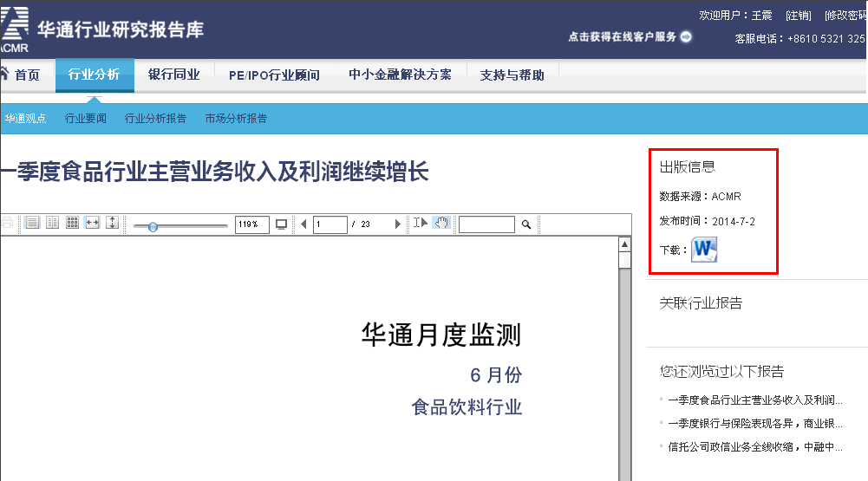Select two-page view mode
The height and width of the screenshot is (481, 868).
click(x=53, y=223)
